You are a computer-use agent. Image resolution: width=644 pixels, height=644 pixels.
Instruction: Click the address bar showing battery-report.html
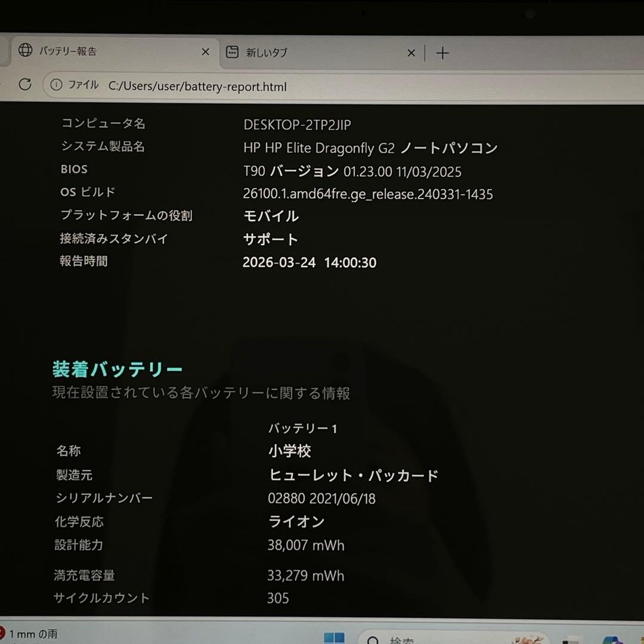pyautogui.click(x=343, y=86)
